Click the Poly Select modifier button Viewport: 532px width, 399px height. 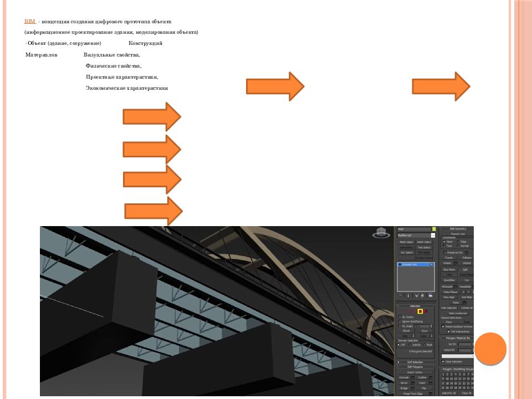pyautogui.click(x=424, y=247)
